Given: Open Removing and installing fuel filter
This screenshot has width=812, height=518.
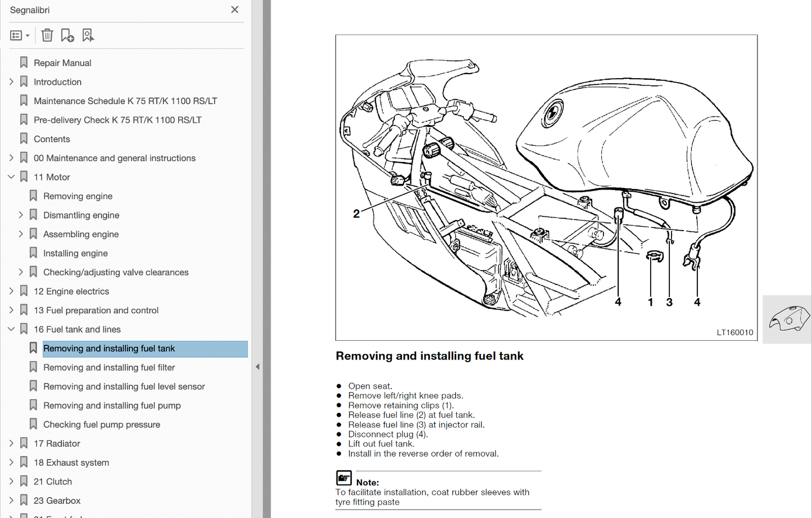Looking at the screenshot, I should click(x=109, y=367).
